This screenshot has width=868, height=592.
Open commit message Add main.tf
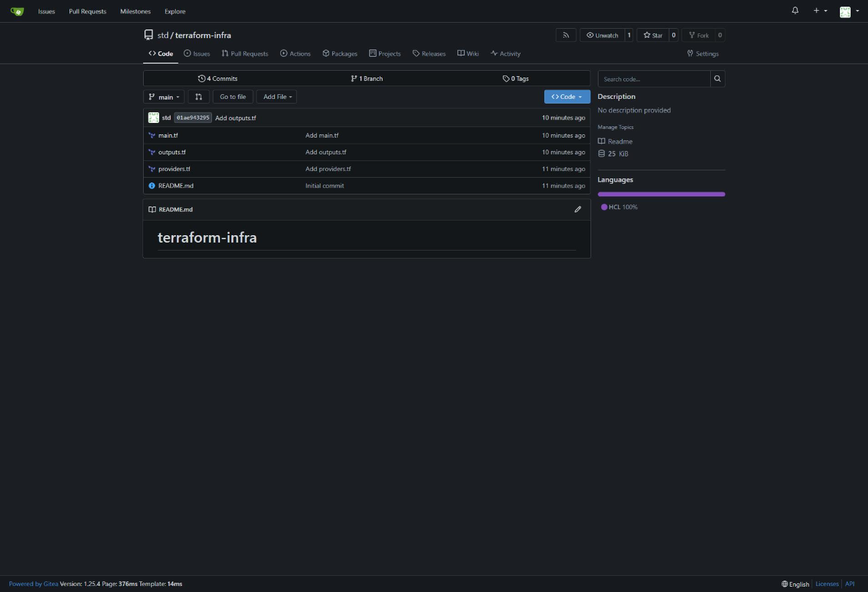[322, 136]
